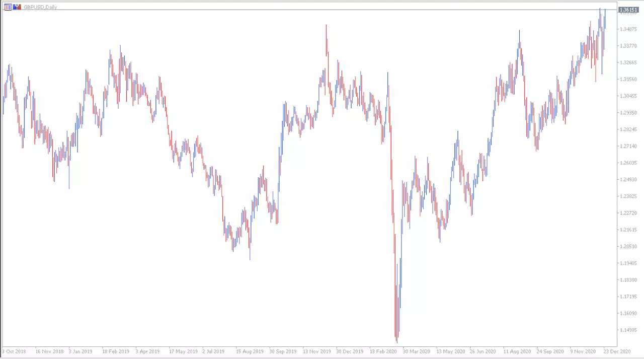Click the 1.23825 price scale label

pyautogui.click(x=629, y=196)
